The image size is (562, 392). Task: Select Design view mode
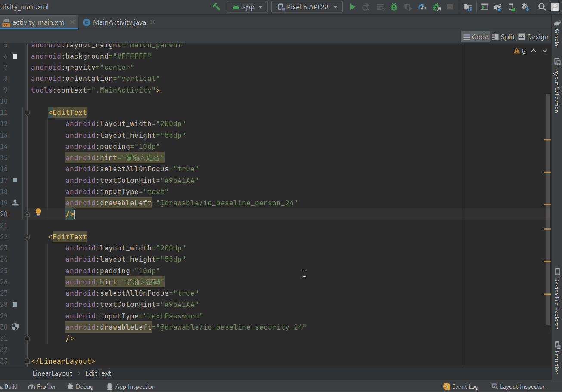point(533,37)
